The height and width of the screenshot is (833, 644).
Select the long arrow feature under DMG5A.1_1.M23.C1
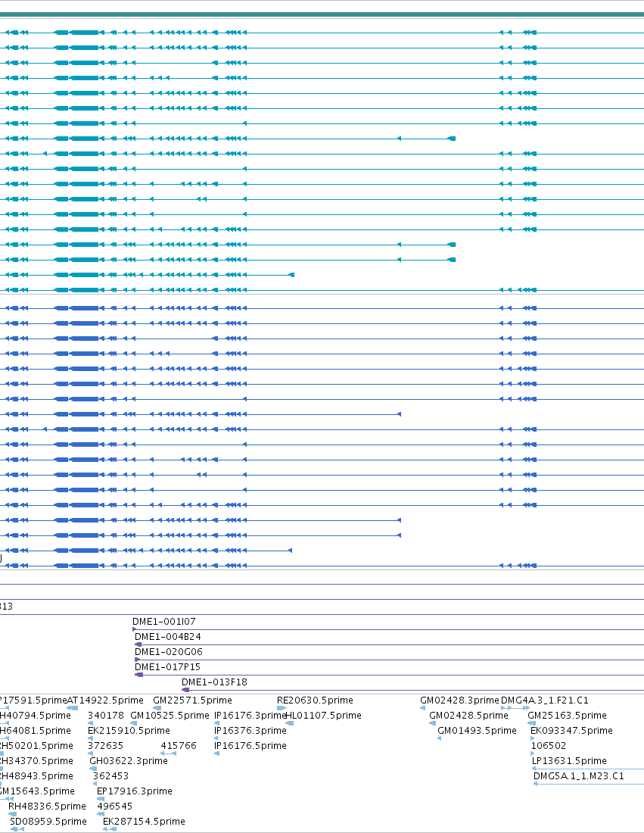pos(589,784)
